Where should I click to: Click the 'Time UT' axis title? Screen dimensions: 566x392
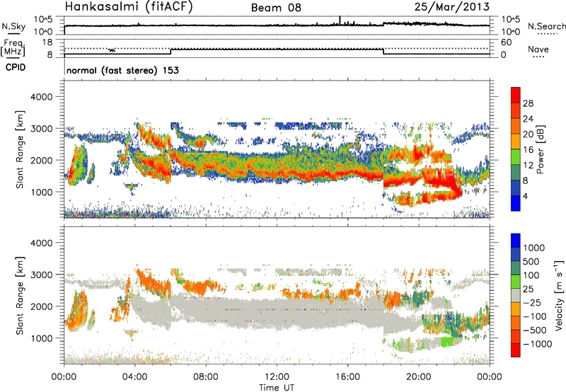(277, 388)
